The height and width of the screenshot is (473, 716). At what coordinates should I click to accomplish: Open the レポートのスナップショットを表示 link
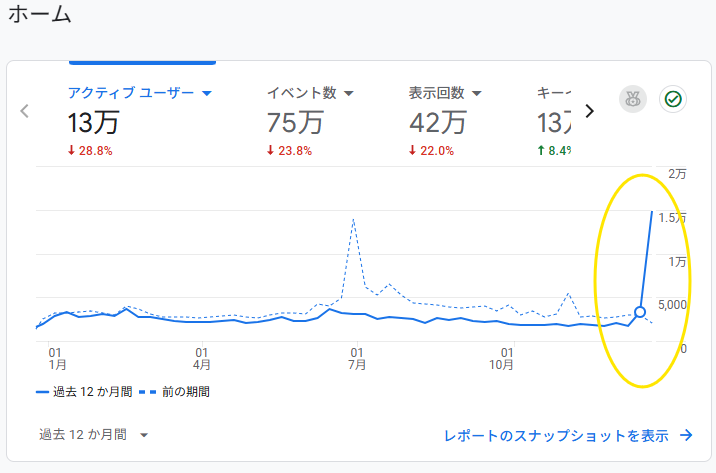556,435
